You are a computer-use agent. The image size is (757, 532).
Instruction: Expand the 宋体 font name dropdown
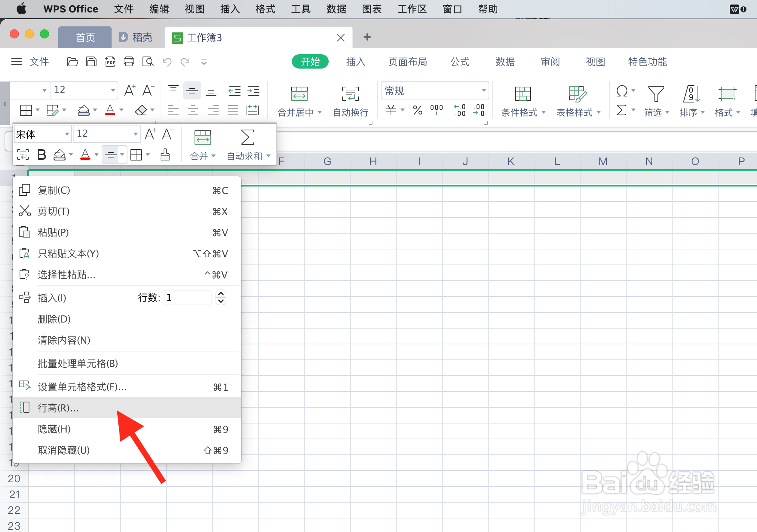67,134
